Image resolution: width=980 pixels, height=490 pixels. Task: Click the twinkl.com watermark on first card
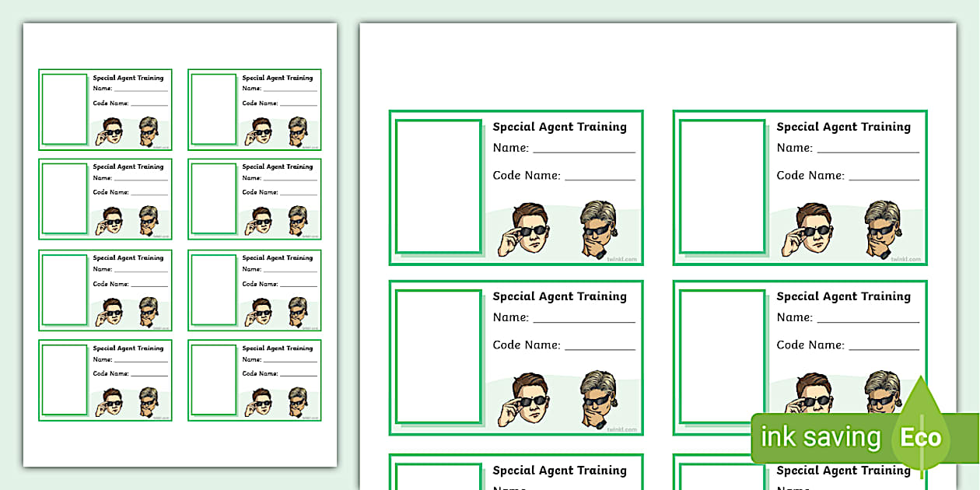pyautogui.click(x=621, y=259)
